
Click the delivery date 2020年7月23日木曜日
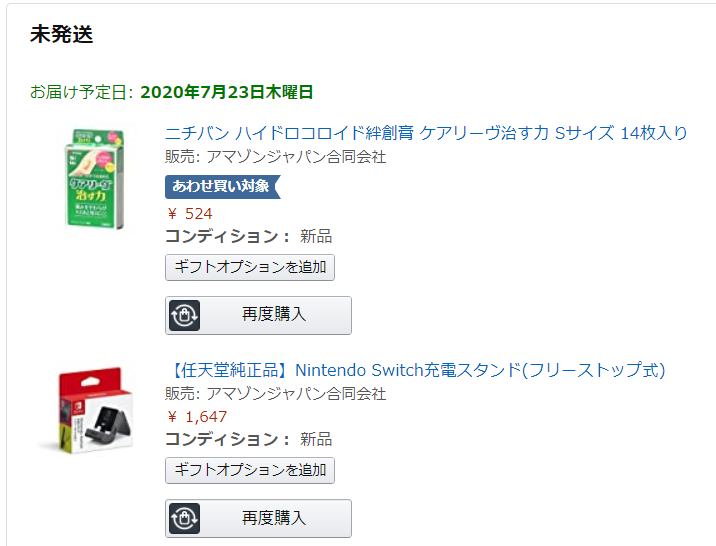click(x=227, y=92)
